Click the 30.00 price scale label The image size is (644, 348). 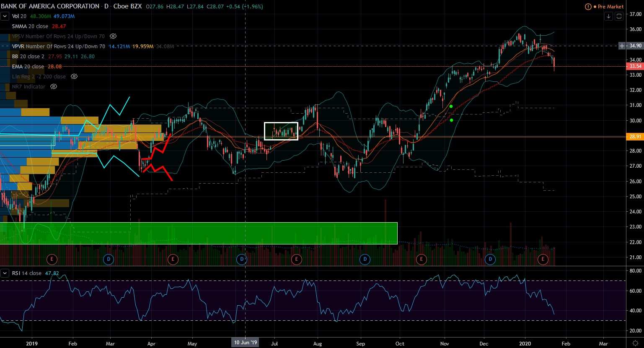(x=635, y=121)
